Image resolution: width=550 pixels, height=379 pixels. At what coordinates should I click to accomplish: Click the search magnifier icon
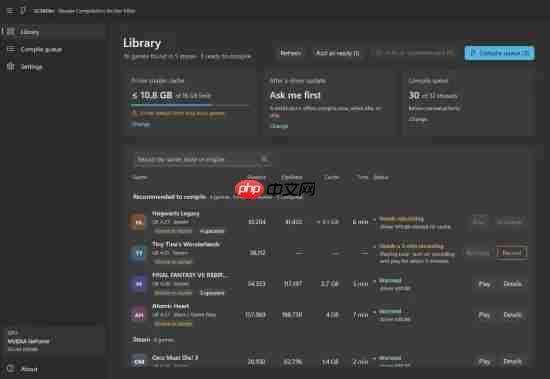(264, 159)
